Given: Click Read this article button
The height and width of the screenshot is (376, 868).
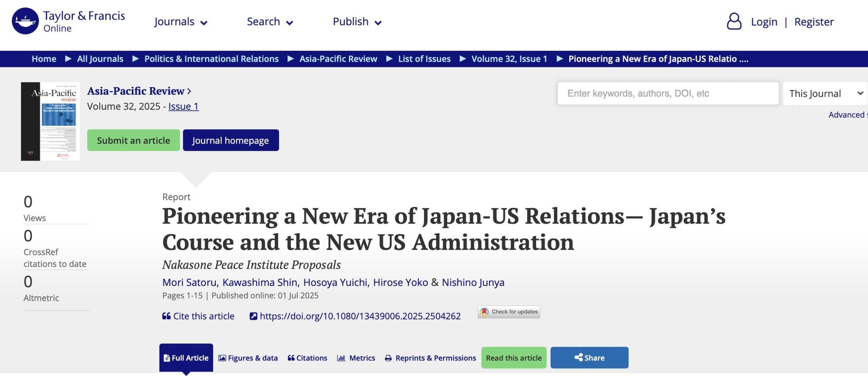Looking at the screenshot, I should point(514,358).
